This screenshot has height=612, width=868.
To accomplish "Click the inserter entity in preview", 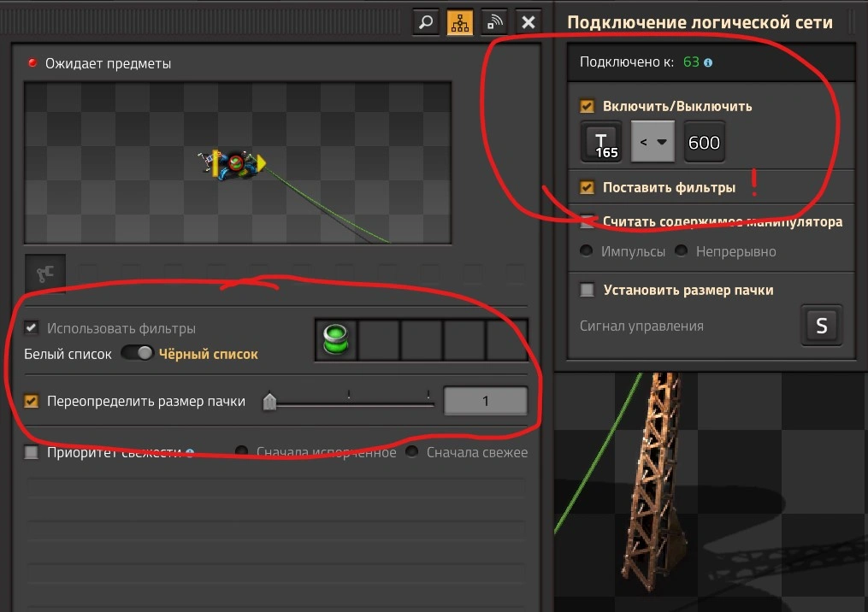I will (234, 163).
